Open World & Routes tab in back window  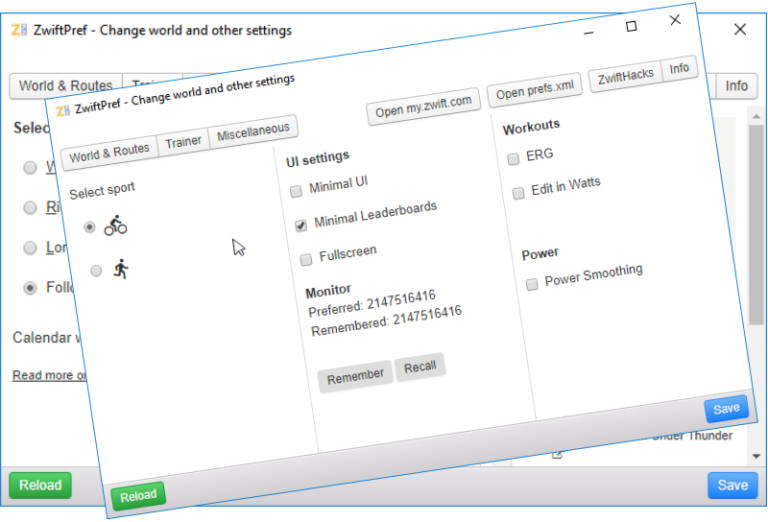click(66, 86)
